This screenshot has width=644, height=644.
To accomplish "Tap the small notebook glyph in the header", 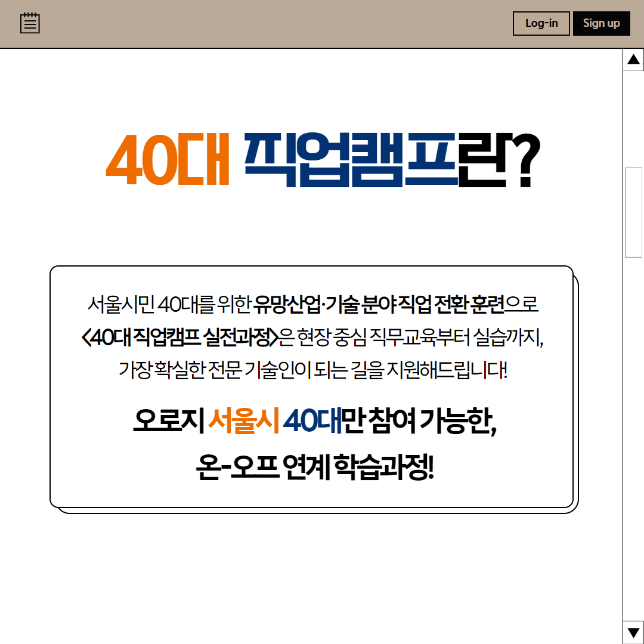I will (x=30, y=23).
